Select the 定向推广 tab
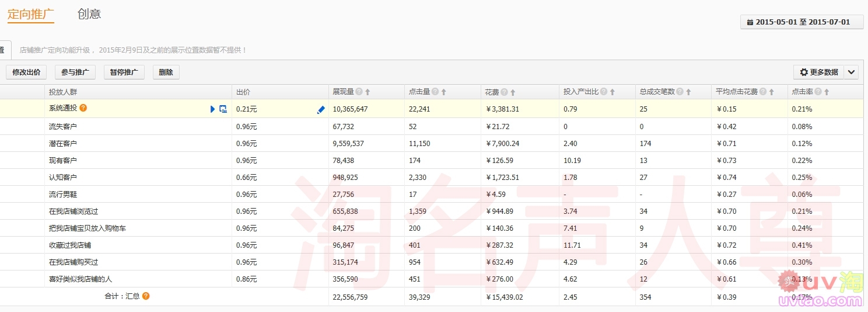 click(x=31, y=14)
